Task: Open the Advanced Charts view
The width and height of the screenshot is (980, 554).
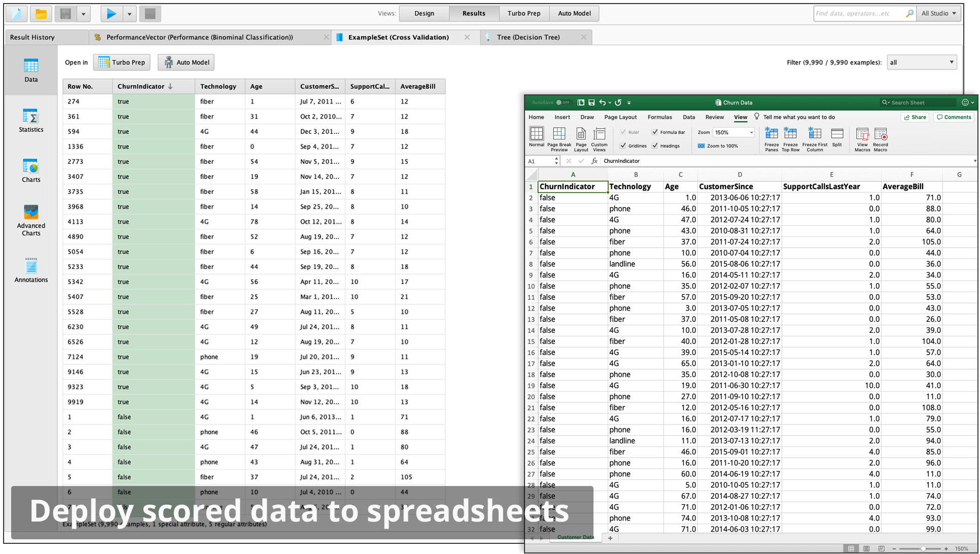Action: pos(31,219)
